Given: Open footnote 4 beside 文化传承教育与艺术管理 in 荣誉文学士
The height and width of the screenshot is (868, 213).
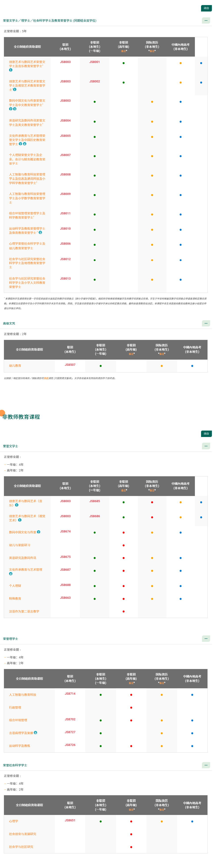Looking at the screenshot, I should point(11,574).
